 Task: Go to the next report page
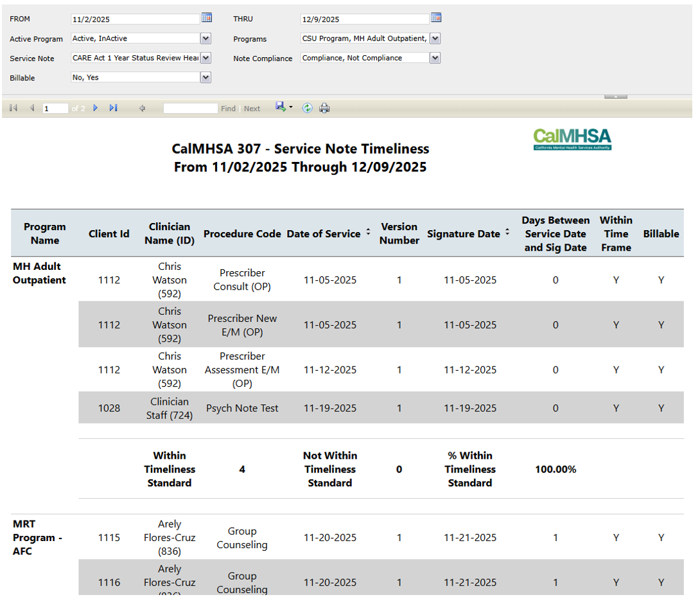coord(96,109)
